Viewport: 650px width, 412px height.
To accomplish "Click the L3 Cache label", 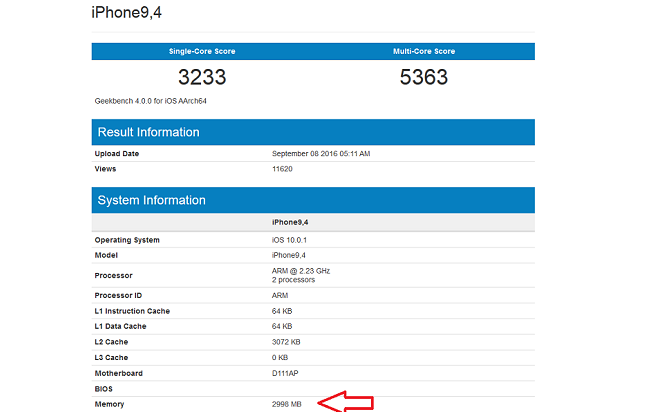I will [111, 358].
